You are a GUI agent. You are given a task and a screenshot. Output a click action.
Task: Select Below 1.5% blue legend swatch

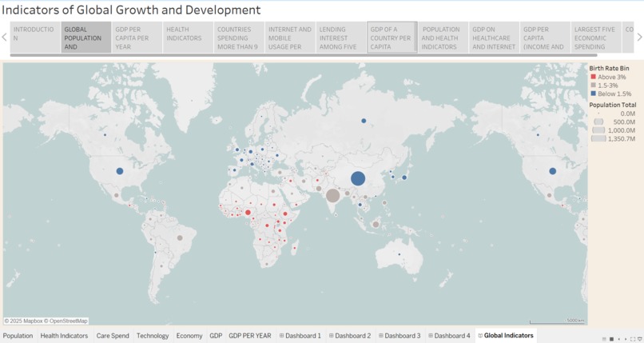pyautogui.click(x=593, y=94)
